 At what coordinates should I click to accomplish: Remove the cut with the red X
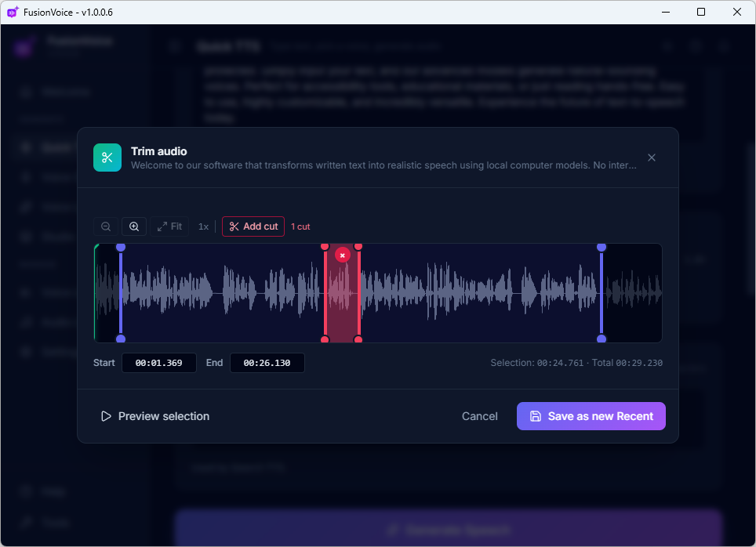pos(343,255)
